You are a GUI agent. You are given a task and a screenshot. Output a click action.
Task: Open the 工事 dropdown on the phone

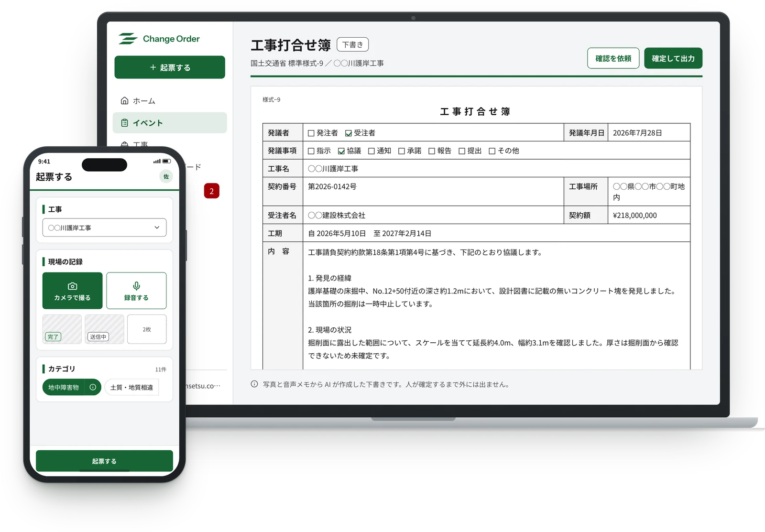pyautogui.click(x=104, y=228)
